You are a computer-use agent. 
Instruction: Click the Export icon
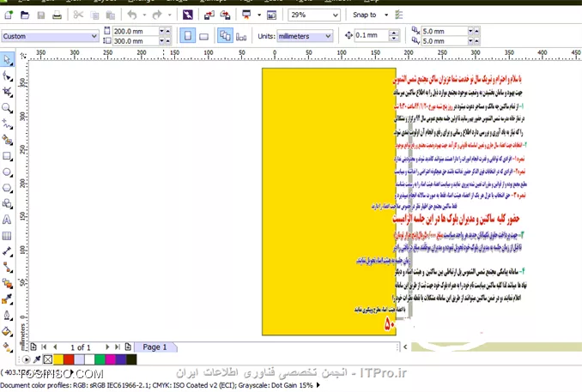(225, 15)
